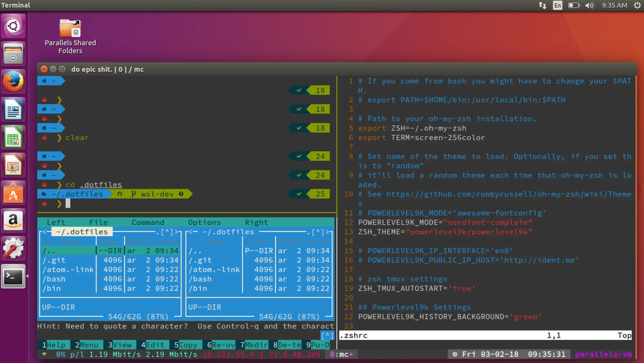The width and height of the screenshot is (644, 363).
Task: Open Parallels Shared Folders desktop icon
Action: click(x=70, y=37)
